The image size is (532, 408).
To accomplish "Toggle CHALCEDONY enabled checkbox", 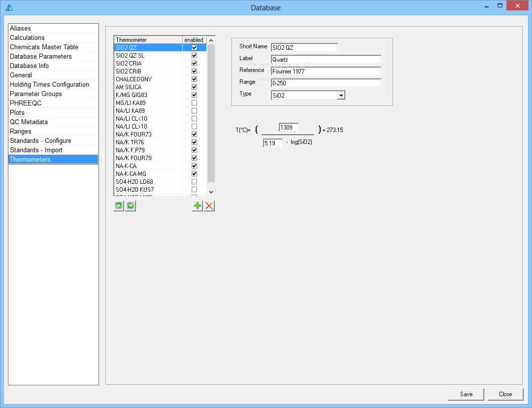I will coord(195,79).
